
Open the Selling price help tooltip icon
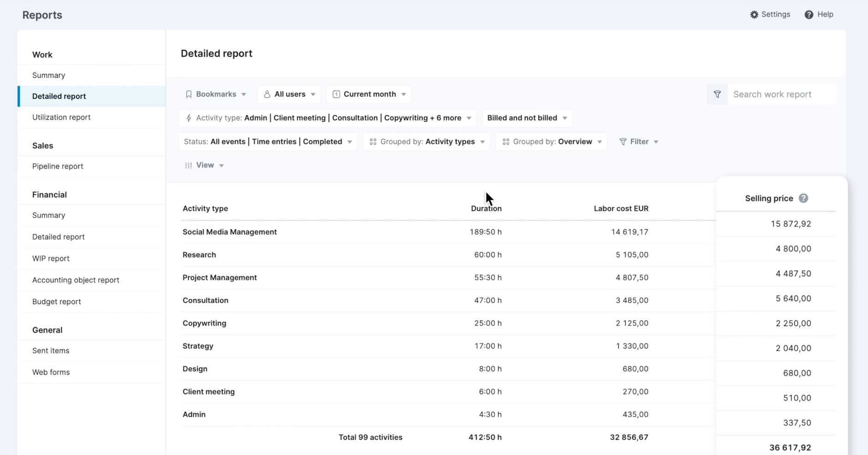[803, 198]
